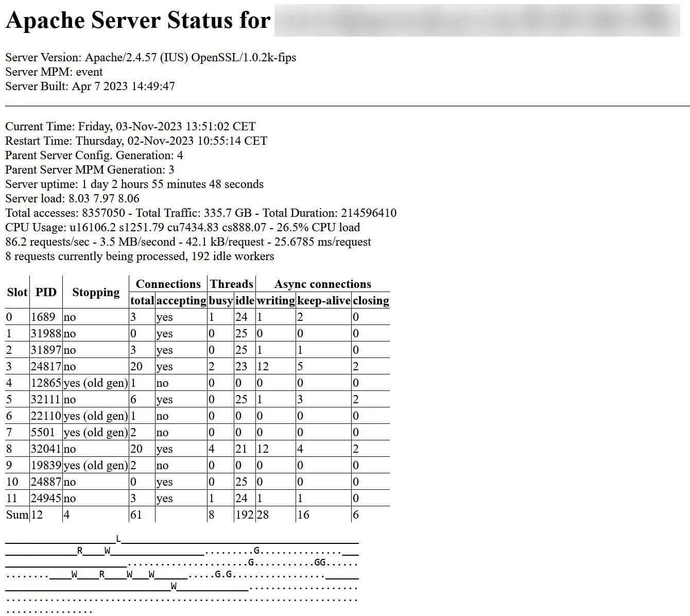Click the Server uptime line
Screen dimensions: 690x616
(134, 184)
